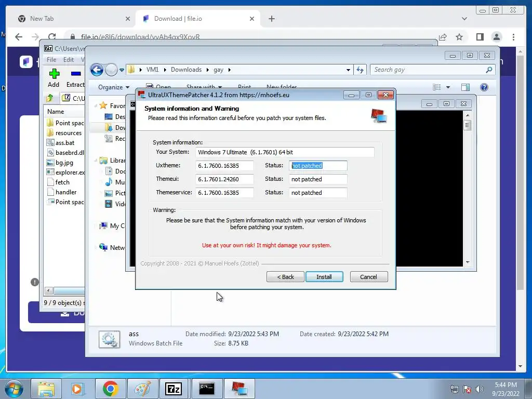Click the Themeservice status not patched field
Viewport: 532px width, 399px height.
(318, 193)
